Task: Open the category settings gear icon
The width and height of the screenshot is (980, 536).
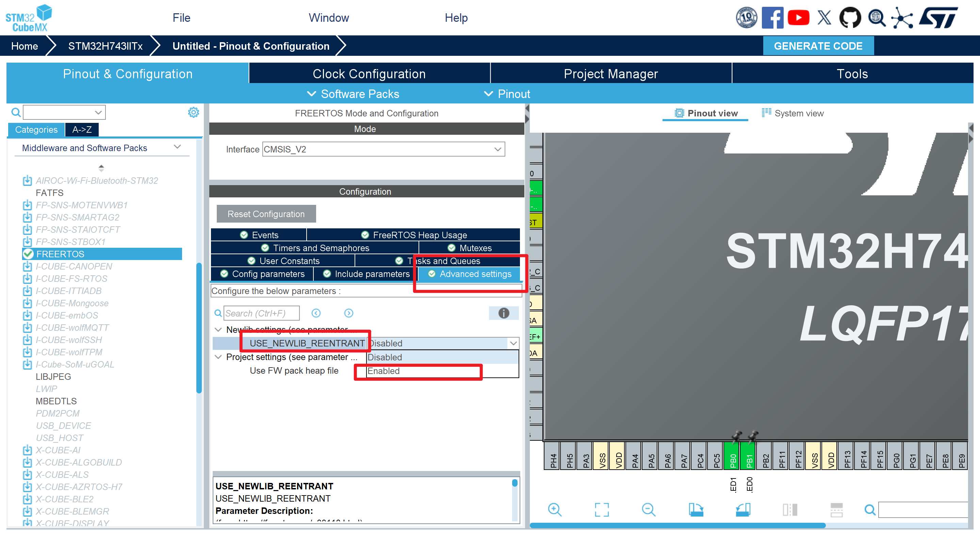Action: (x=193, y=112)
